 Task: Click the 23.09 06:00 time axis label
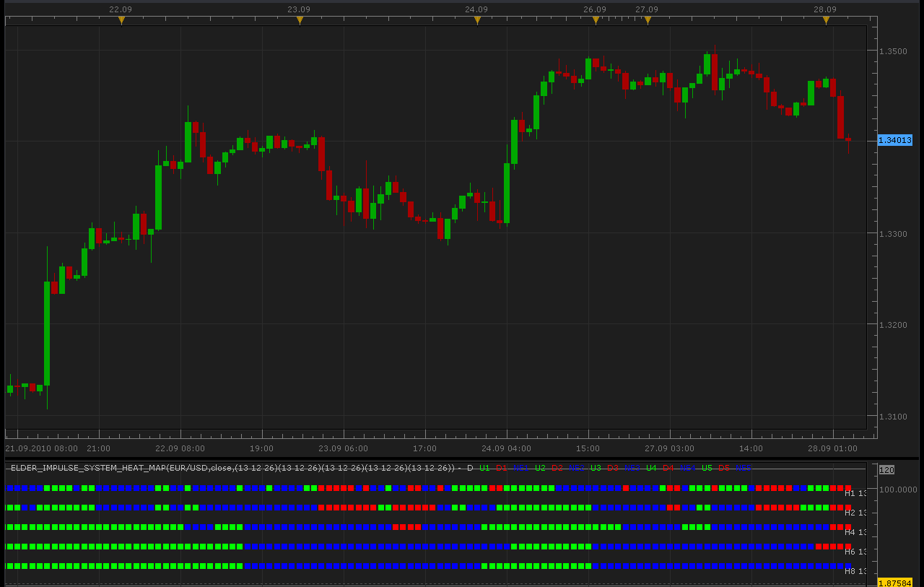click(x=343, y=448)
